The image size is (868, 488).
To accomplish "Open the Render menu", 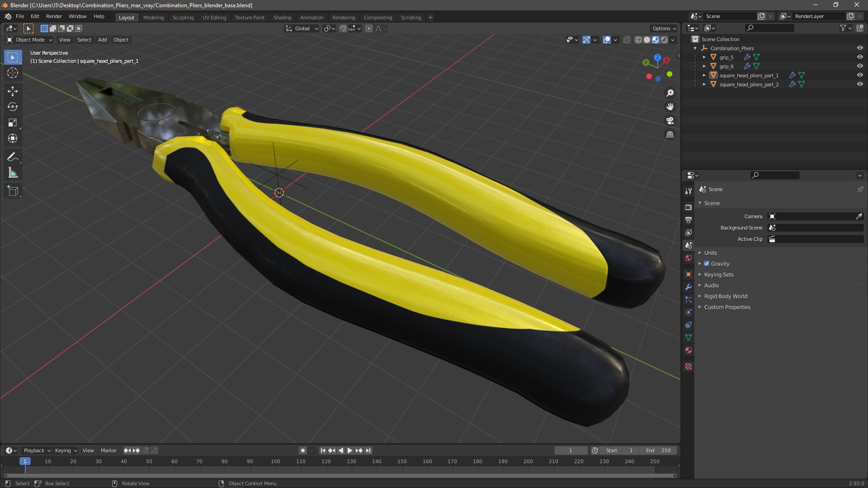I will (x=54, y=16).
